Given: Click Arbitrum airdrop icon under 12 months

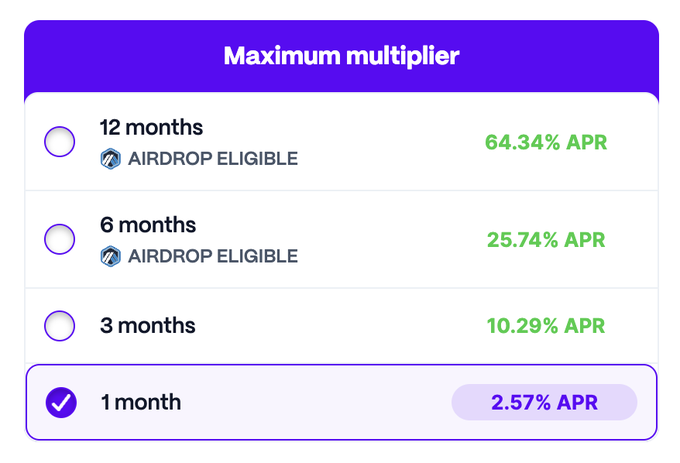Looking at the screenshot, I should 110,159.
